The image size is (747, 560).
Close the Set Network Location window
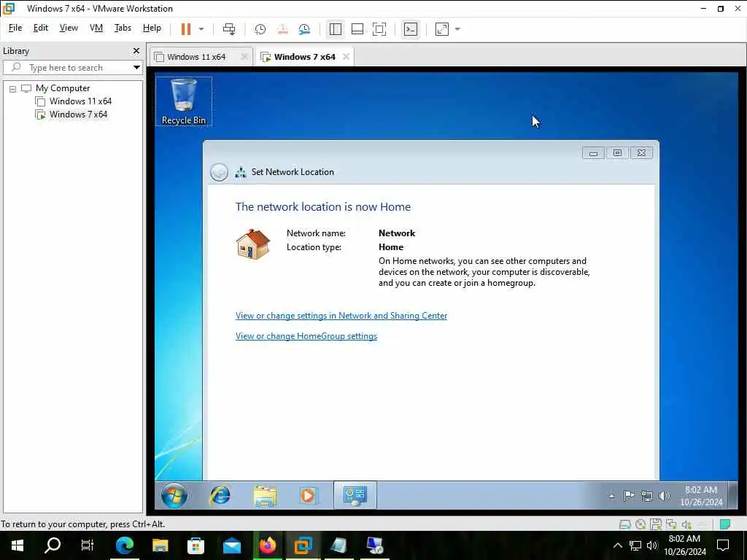point(641,153)
